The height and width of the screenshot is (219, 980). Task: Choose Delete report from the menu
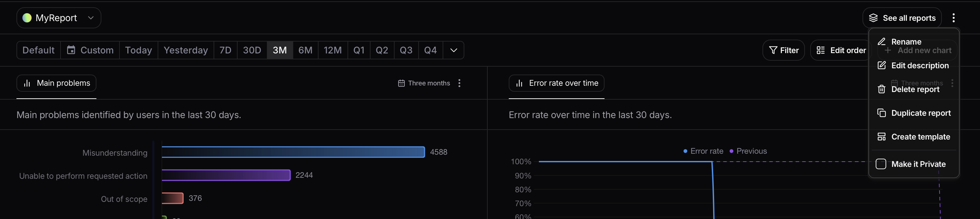(x=914, y=89)
